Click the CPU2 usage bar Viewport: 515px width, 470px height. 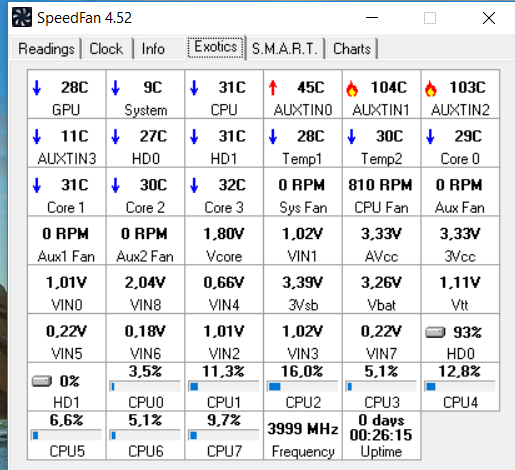pyautogui.click(x=302, y=387)
